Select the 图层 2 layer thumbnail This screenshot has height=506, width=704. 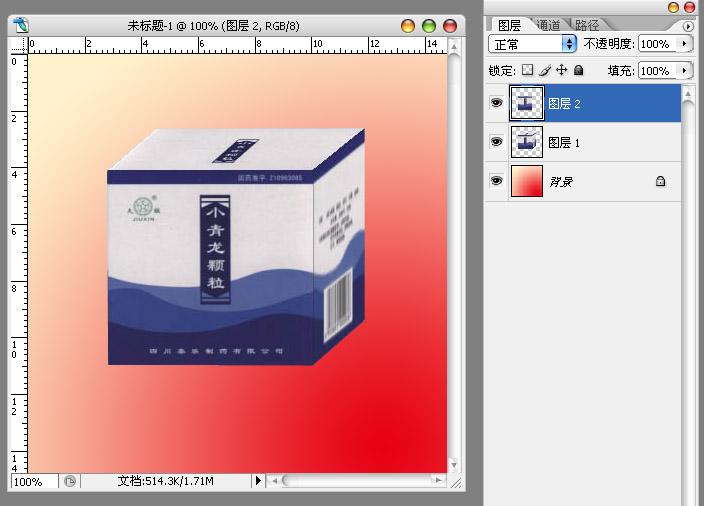pos(527,103)
